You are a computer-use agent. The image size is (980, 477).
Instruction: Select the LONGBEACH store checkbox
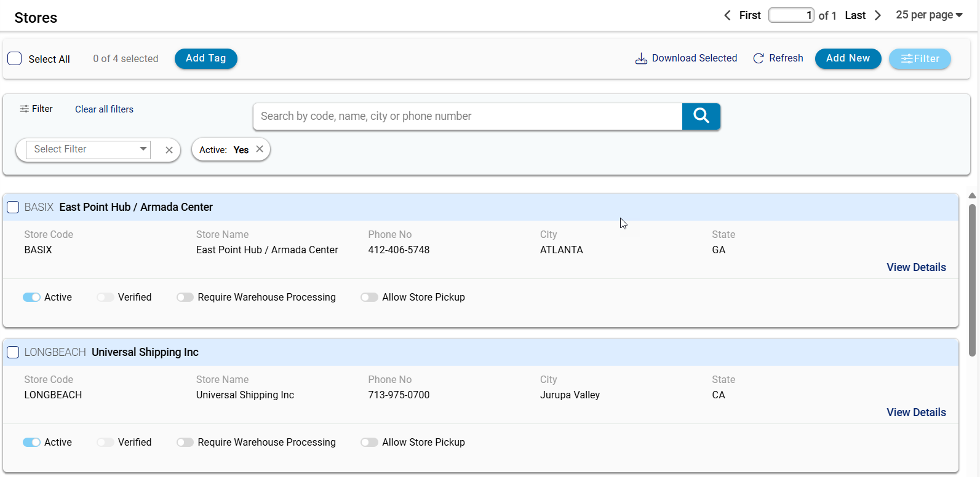click(x=13, y=352)
